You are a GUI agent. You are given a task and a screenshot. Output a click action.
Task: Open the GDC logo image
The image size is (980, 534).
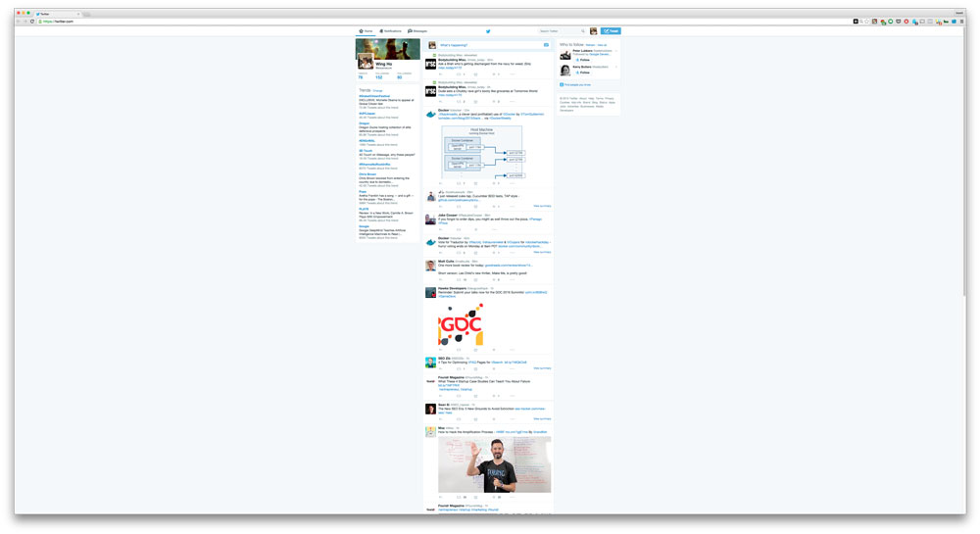click(462, 324)
